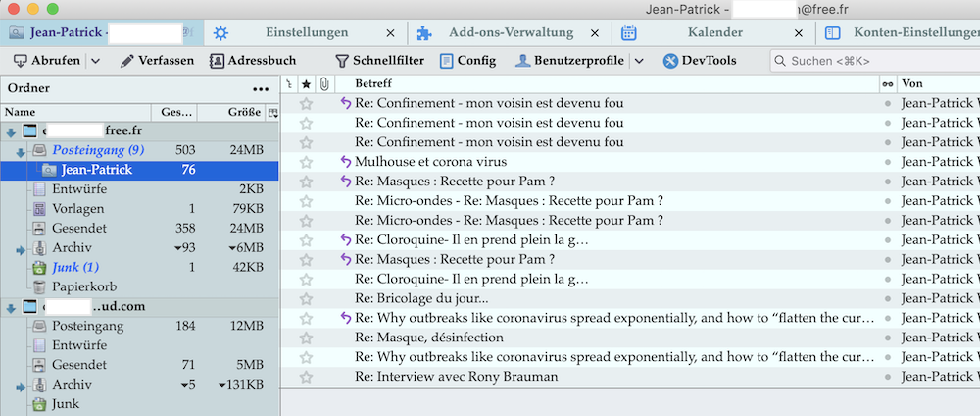
Task: Switch to the Kalender tab
Action: (712, 32)
